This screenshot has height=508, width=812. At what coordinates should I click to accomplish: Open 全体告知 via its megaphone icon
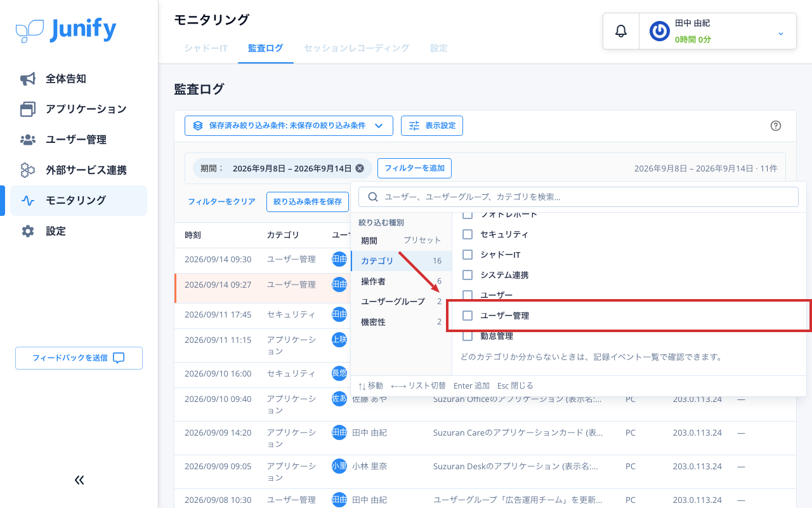tap(28, 79)
